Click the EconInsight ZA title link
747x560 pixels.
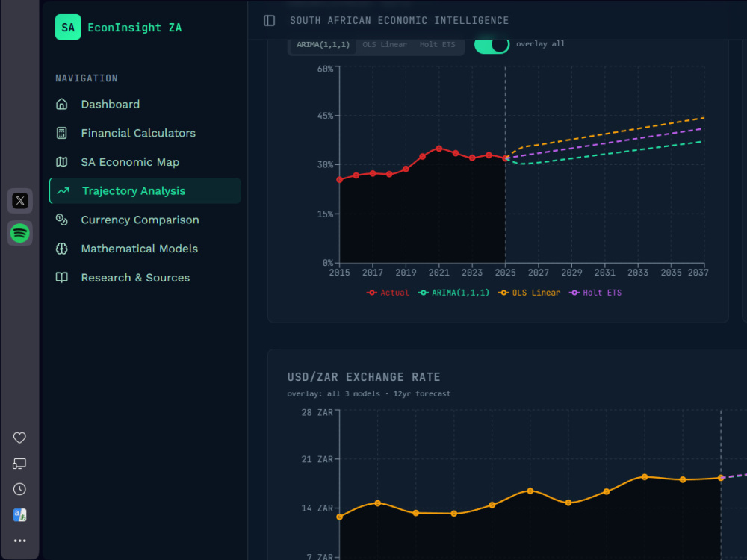[134, 28]
